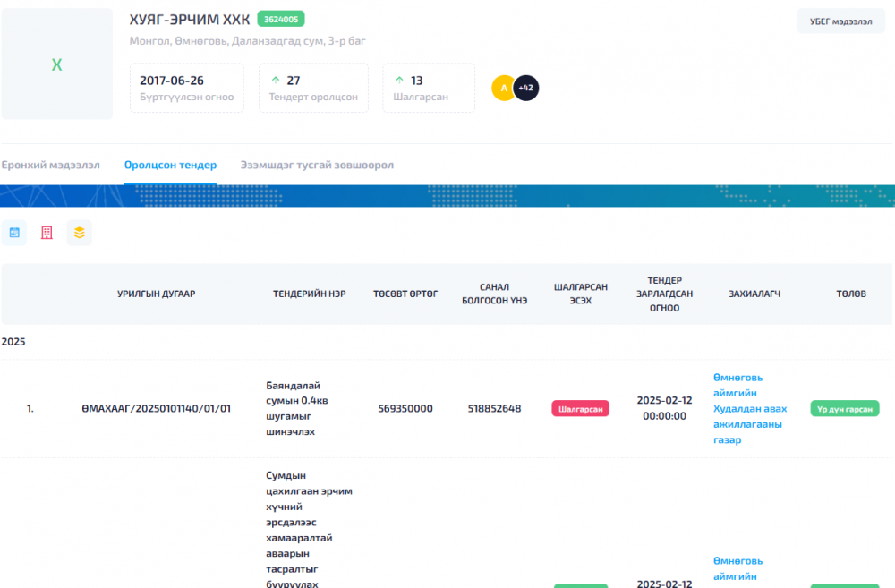Click the calendar view icon
This screenshot has height=588, width=895.
tap(14, 233)
